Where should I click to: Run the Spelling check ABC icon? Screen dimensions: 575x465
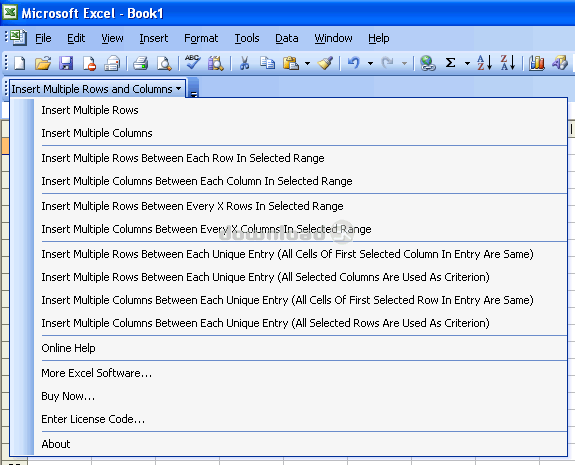[193, 63]
